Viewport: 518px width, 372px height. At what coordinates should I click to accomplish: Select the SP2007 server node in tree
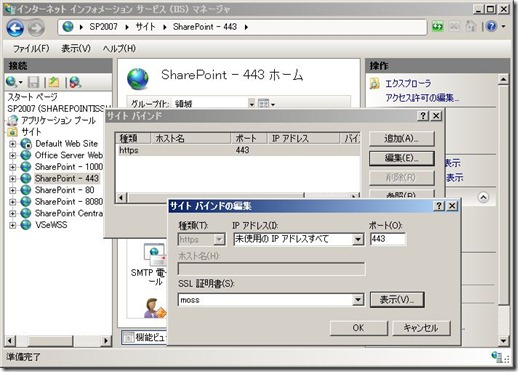58,109
